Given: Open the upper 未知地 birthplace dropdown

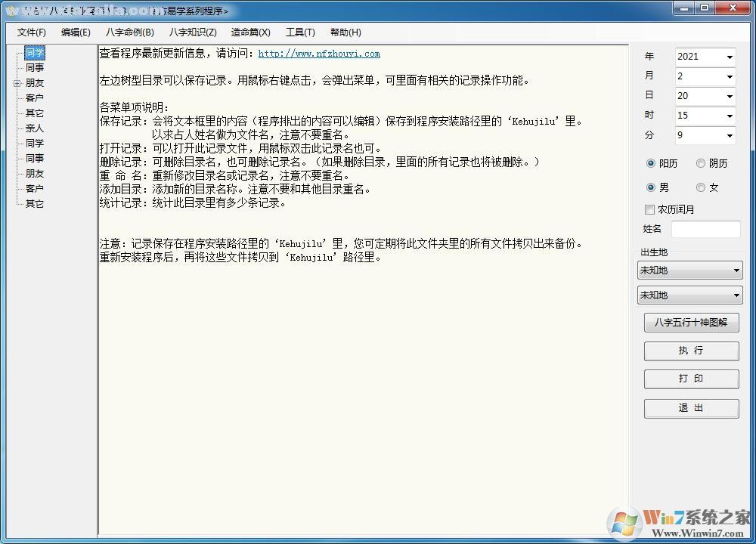Looking at the screenshot, I should pos(690,270).
